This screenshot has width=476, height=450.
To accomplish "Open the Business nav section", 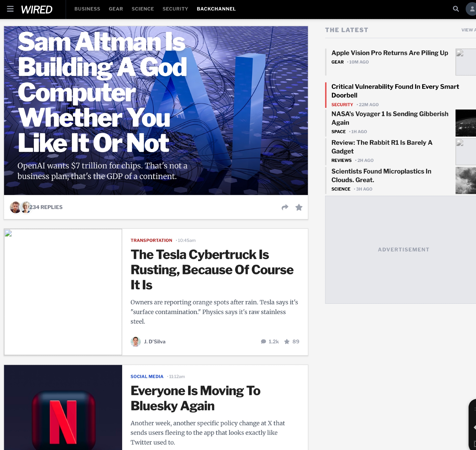I will [x=87, y=9].
